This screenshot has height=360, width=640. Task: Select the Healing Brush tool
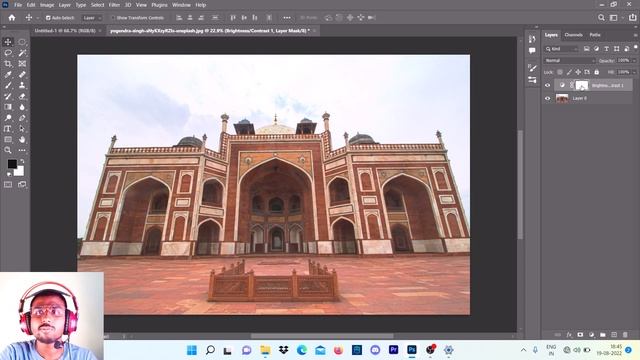coord(22,74)
